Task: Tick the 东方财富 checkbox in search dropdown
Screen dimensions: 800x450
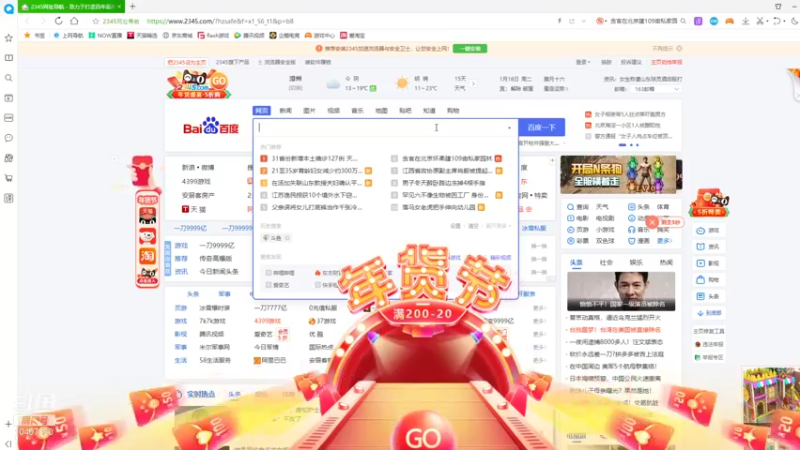Action: 318,273
